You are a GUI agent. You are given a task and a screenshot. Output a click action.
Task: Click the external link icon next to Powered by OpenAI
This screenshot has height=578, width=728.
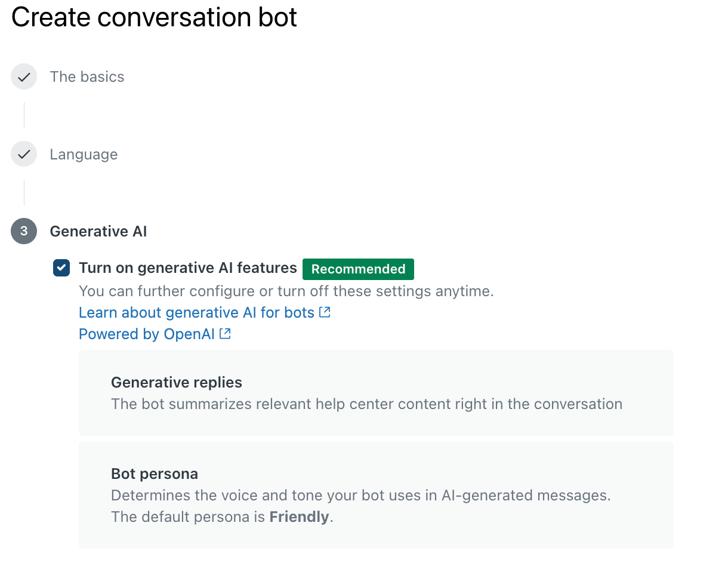click(x=224, y=333)
